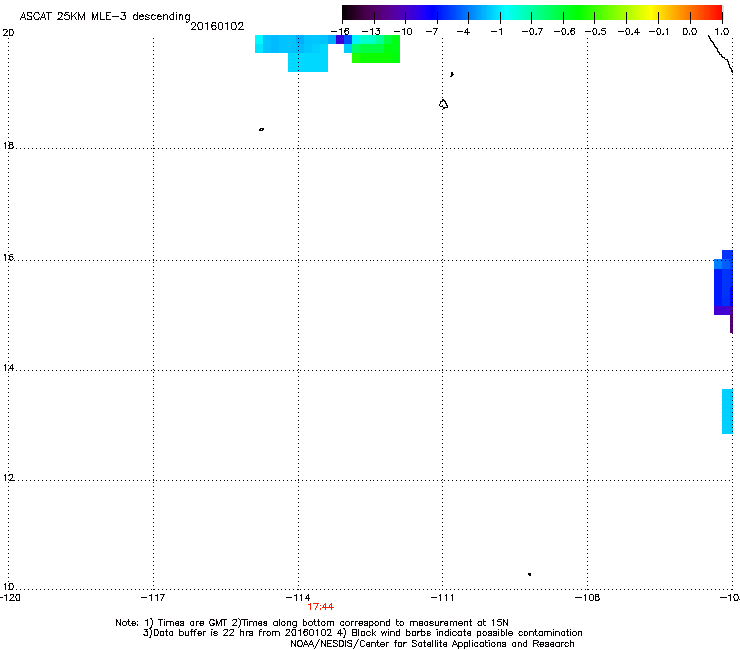Click the -10 colorbar tick label

pos(403,32)
